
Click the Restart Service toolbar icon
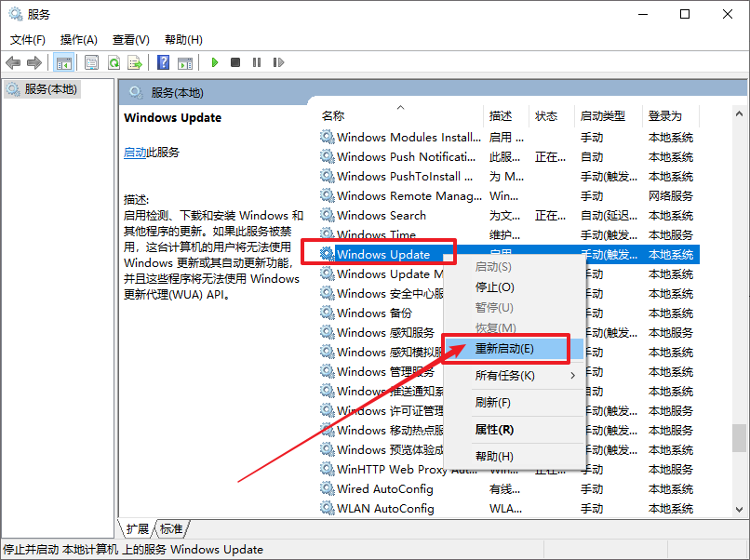pyautogui.click(x=277, y=62)
